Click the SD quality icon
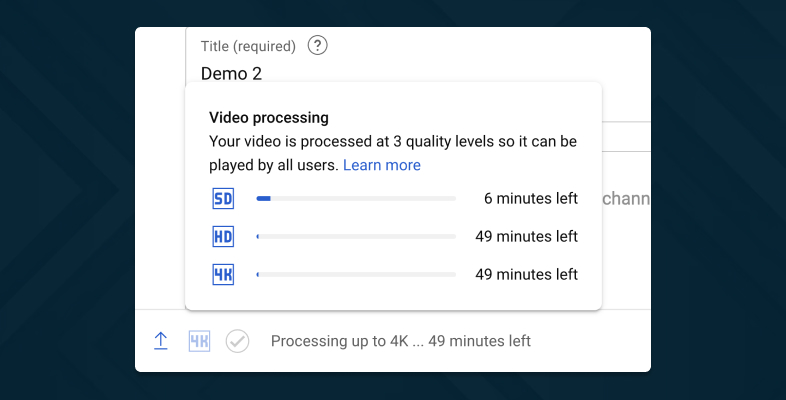The width and height of the screenshot is (786, 400). tap(223, 199)
